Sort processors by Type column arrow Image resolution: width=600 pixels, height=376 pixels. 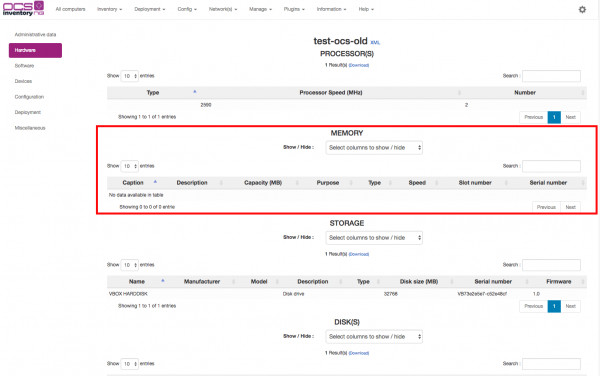(195, 92)
